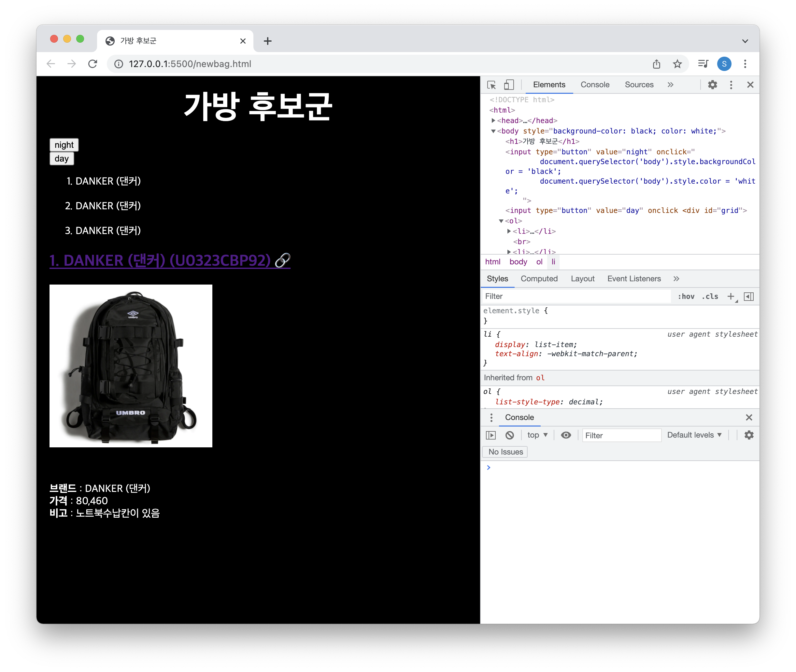
Task: Bookmark this page with star icon
Action: [677, 64]
